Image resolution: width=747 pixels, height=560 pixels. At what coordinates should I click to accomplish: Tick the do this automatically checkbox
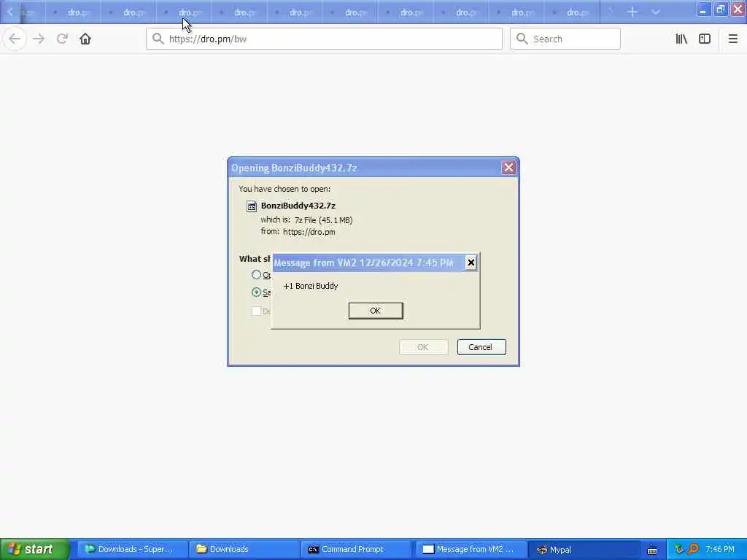click(256, 311)
